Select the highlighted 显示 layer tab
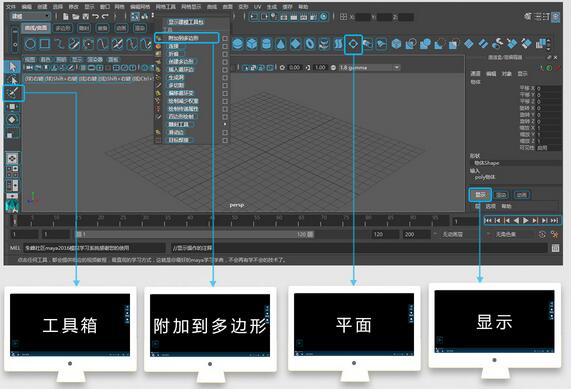This screenshot has width=571, height=389. coord(480,195)
